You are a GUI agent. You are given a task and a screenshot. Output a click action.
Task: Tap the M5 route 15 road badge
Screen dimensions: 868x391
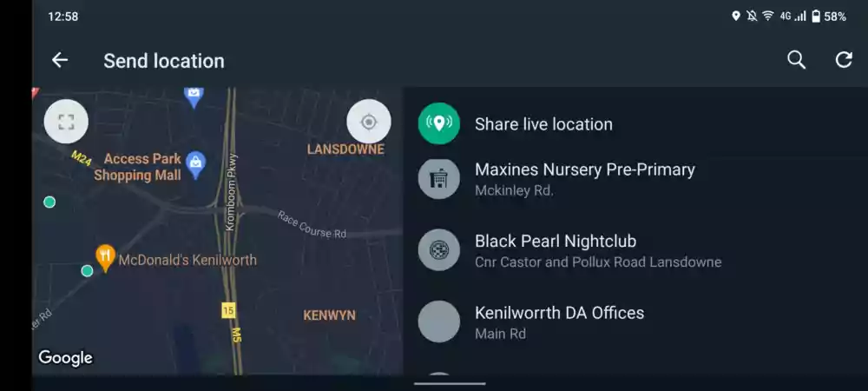(228, 310)
